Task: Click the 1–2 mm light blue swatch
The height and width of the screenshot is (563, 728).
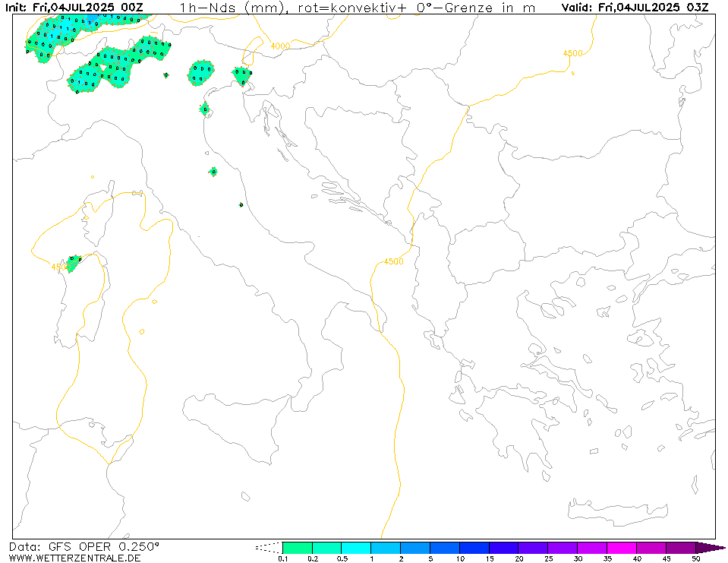Action: [x=386, y=548]
